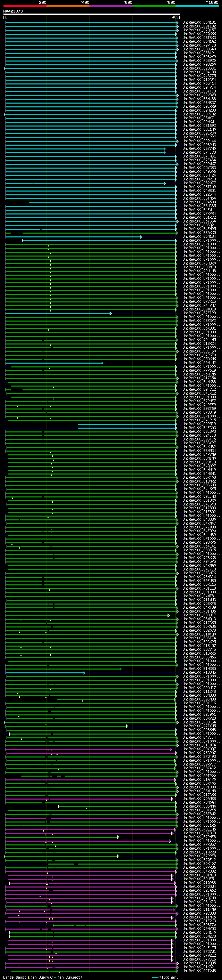Select hit label UniRef100_C1BKC4
The width and height of the screenshot is (222, 980).
pyautogui.click(x=199, y=344)
